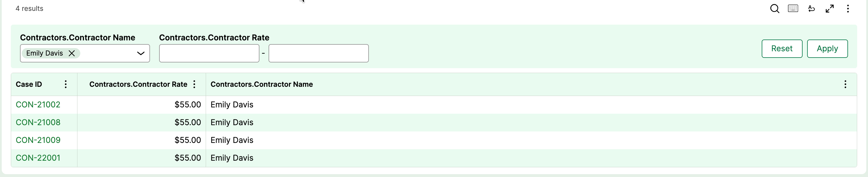This screenshot has height=177, width=868.
Task: Open Contractor Rate column options menu
Action: (x=194, y=84)
